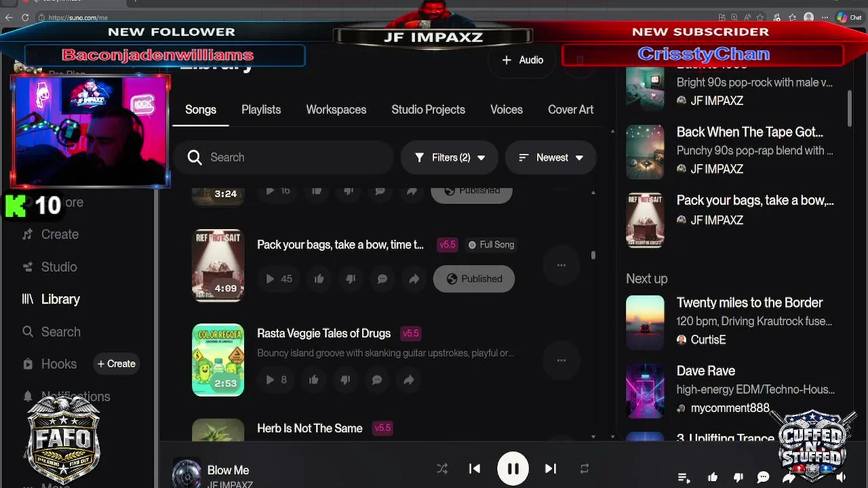Dislike the Pack your bags song
868x488 pixels.
pos(351,279)
